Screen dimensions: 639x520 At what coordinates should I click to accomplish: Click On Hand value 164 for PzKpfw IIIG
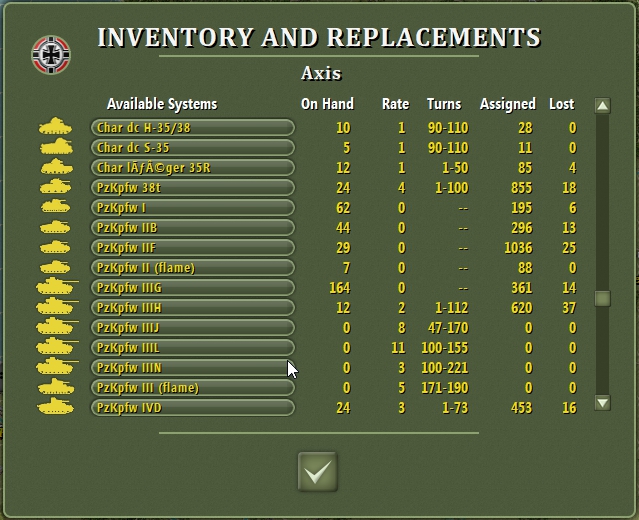(340, 288)
